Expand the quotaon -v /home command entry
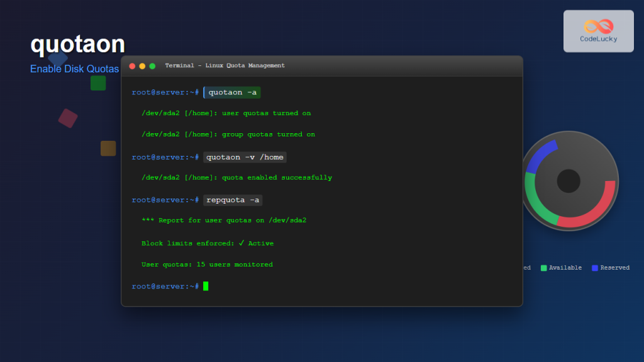 point(245,157)
